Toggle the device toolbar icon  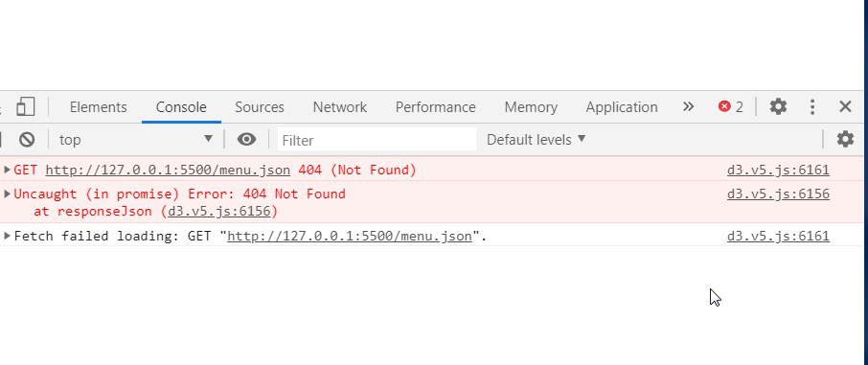point(26,106)
